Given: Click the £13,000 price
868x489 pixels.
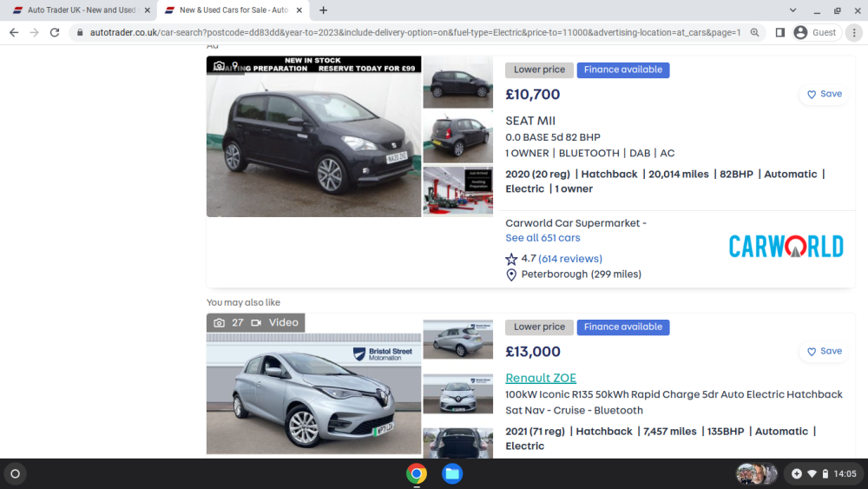Looking at the screenshot, I should click(533, 351).
